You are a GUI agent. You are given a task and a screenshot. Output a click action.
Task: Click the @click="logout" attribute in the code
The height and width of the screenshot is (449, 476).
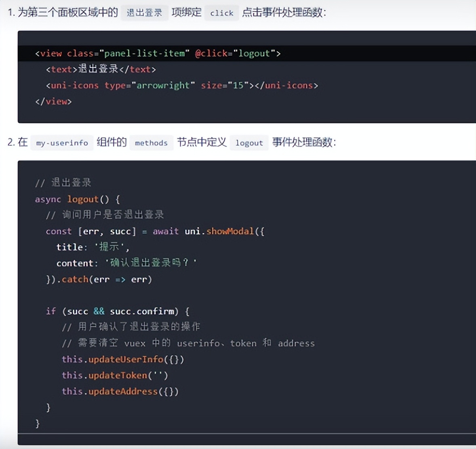(236, 53)
